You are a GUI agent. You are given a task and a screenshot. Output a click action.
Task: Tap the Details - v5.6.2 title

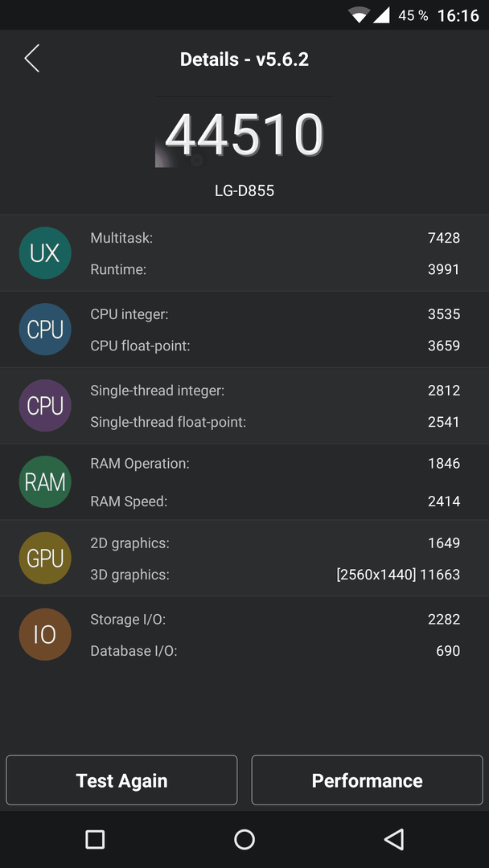(244, 59)
